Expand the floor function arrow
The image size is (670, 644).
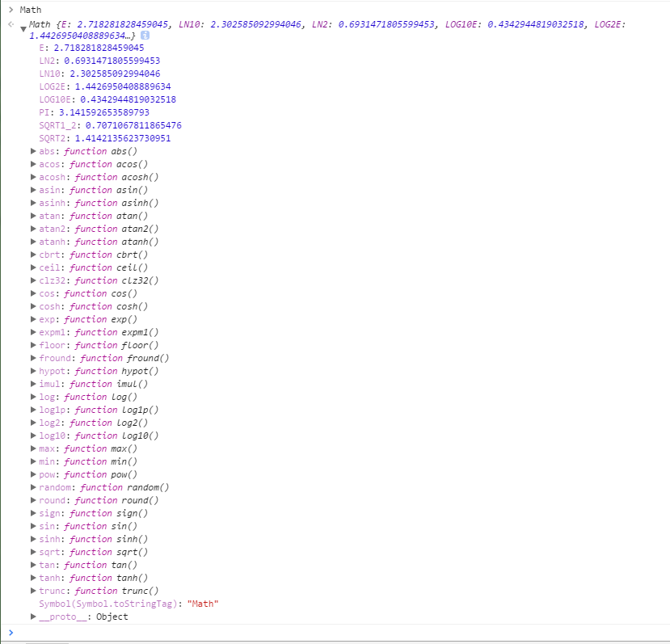33,345
